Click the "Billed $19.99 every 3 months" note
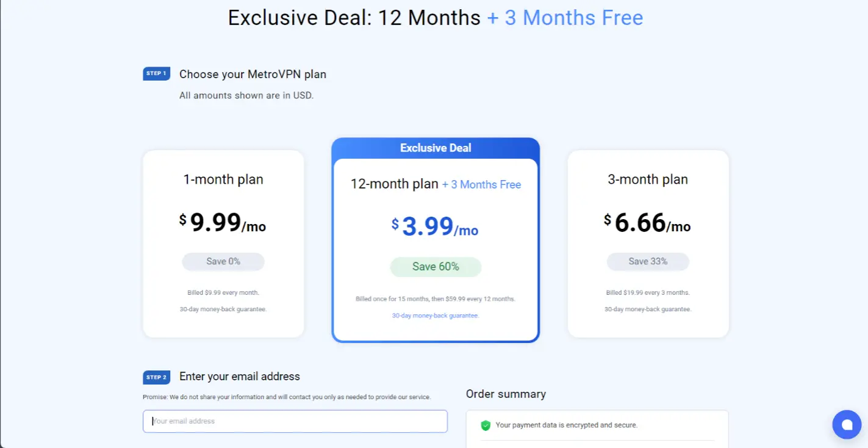 [648, 292]
